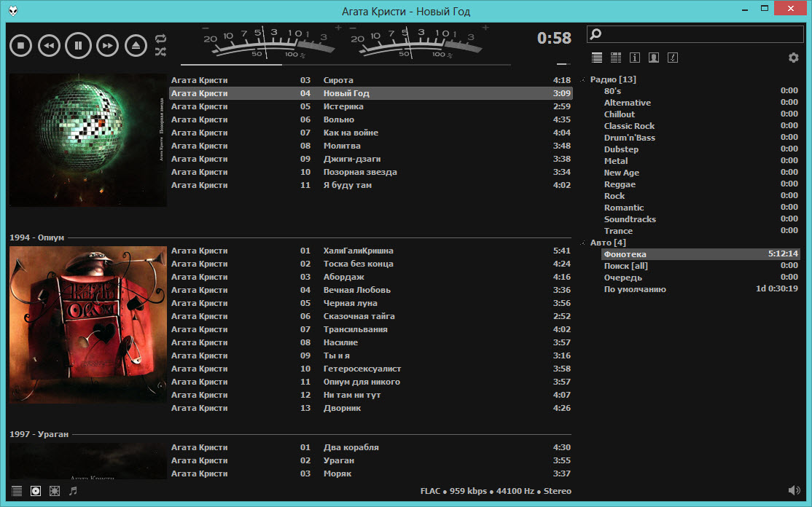812x507 pixels.
Task: Open the track info panel icon
Action: pos(635,58)
